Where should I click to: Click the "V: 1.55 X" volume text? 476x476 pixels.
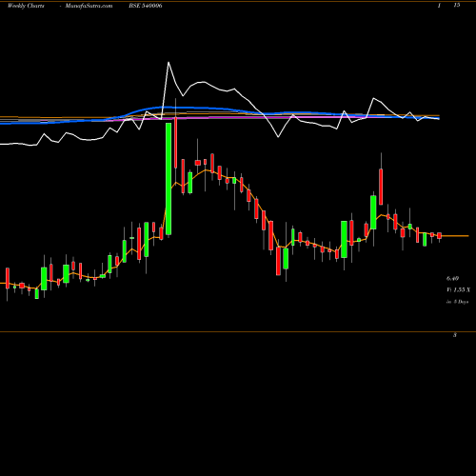pos(458,289)
